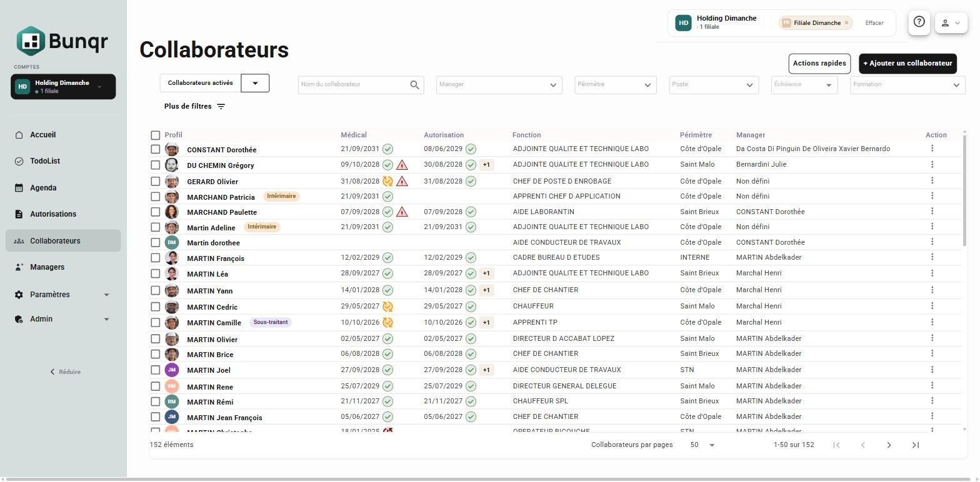The image size is (980, 482).
Task: Expand the Paramètres sidebar section
Action: pyautogui.click(x=62, y=295)
